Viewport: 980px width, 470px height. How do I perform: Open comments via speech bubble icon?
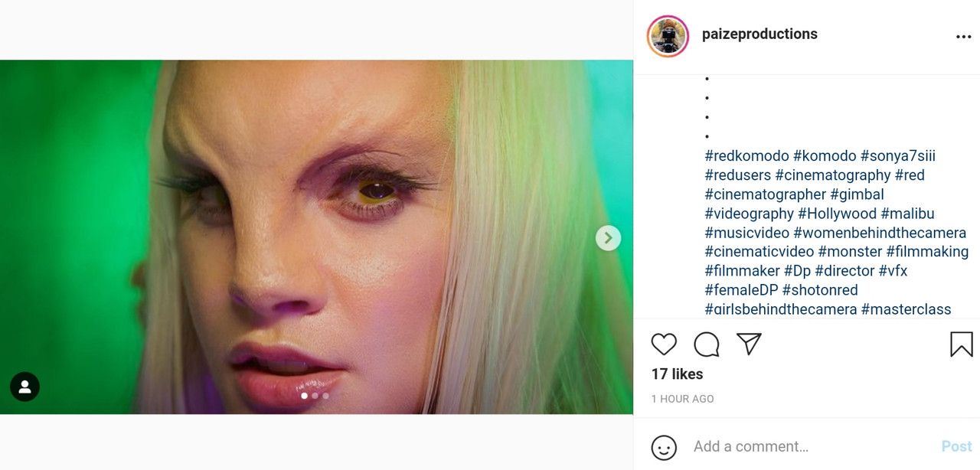[x=707, y=344]
